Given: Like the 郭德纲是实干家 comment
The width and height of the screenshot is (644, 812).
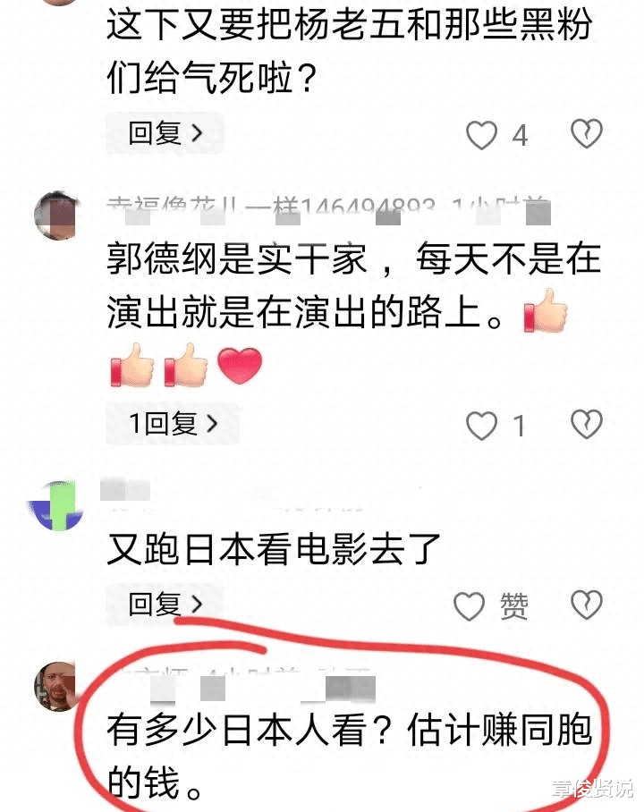Looking at the screenshot, I should coord(481,425).
